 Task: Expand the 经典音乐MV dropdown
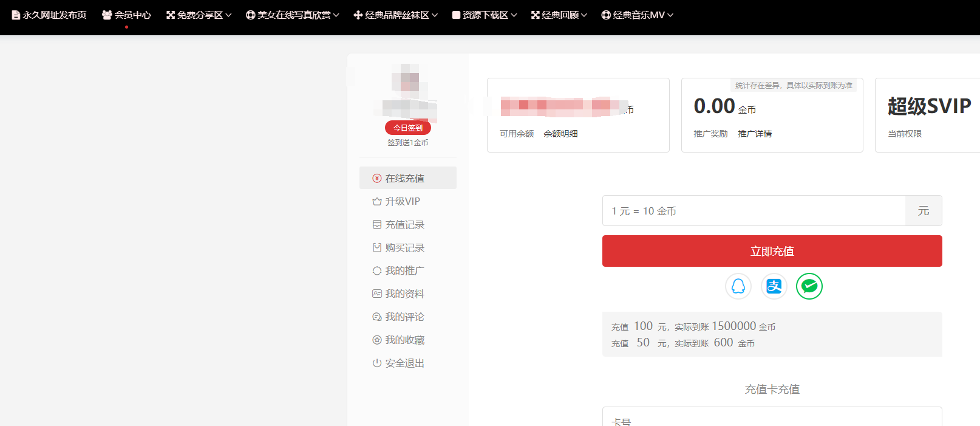[x=638, y=15]
